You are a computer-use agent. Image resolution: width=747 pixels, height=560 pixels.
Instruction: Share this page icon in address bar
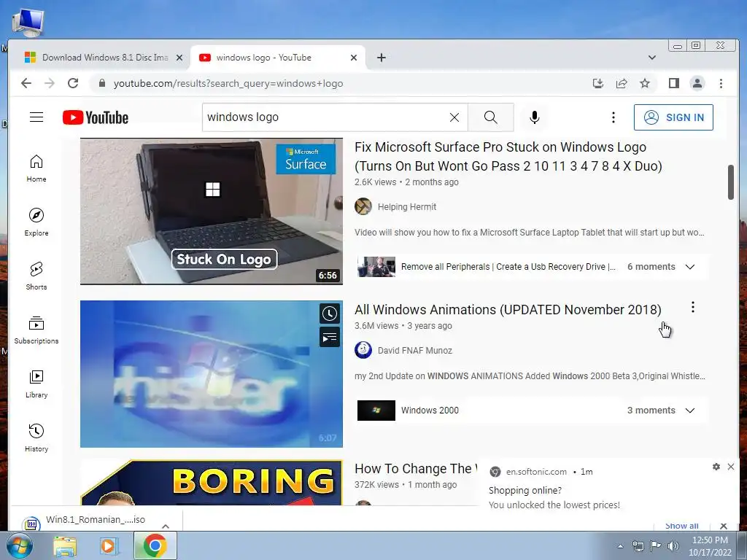coord(622,83)
